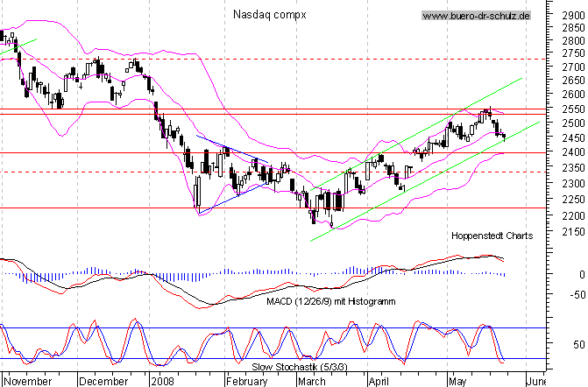This screenshot has width=588, height=387.
Task: Click the June label on time axis
Action: (535, 381)
